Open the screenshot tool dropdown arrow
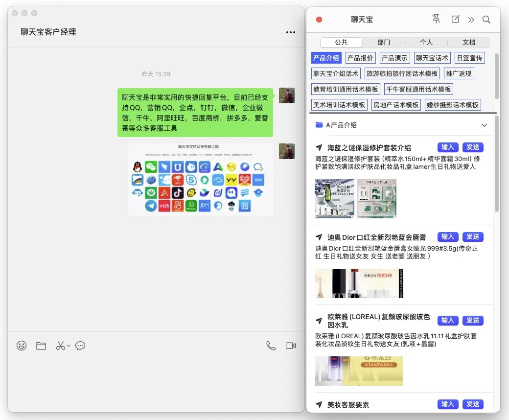509x420 pixels. pyautogui.click(x=69, y=346)
